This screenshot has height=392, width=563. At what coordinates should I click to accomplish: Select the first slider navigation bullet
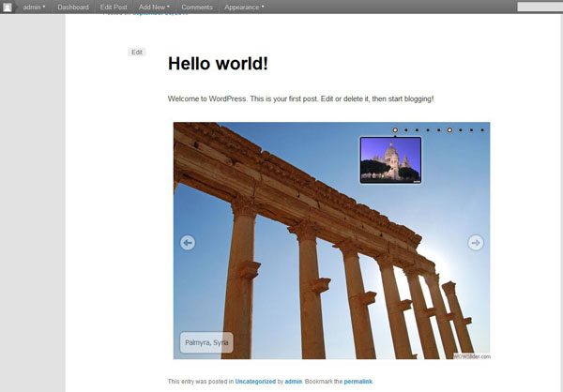(395, 130)
